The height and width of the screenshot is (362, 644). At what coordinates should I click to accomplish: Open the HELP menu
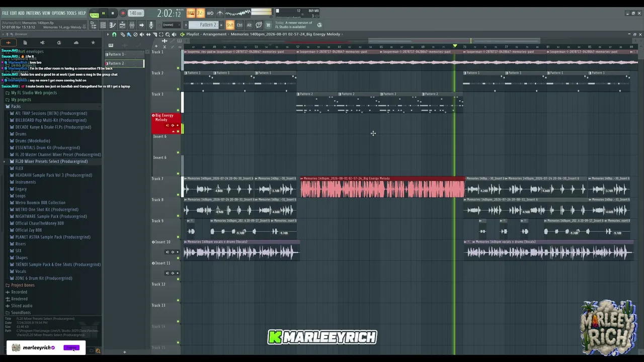click(82, 13)
